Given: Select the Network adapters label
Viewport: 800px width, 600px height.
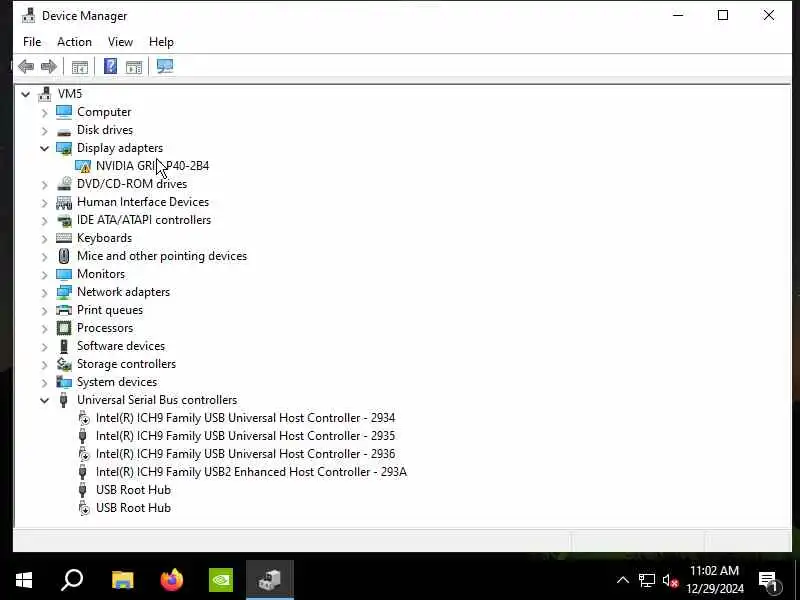Looking at the screenshot, I should click(x=123, y=292).
